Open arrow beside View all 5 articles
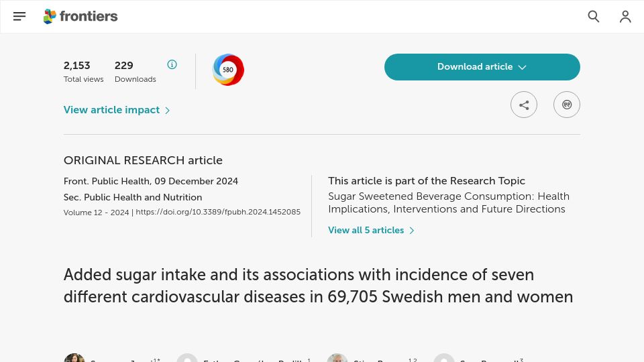 (x=411, y=231)
